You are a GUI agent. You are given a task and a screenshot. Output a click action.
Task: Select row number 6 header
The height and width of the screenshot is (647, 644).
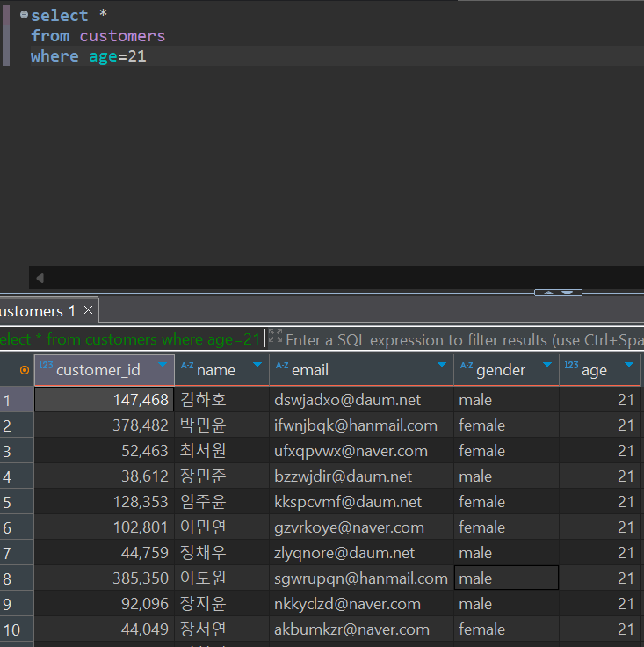17,527
